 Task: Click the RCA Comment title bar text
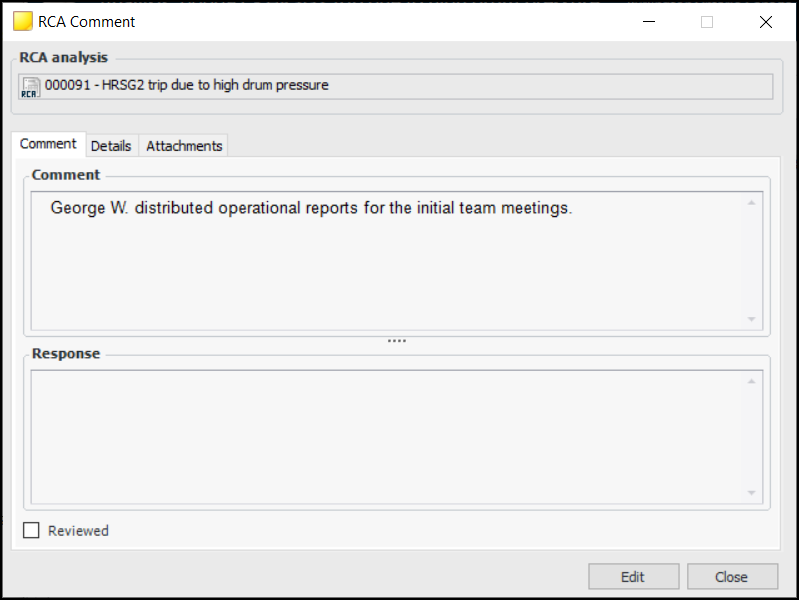pyautogui.click(x=87, y=21)
